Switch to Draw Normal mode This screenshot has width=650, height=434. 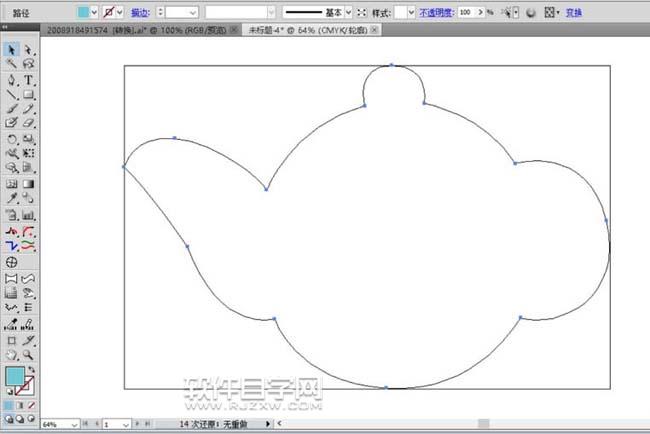click(x=8, y=419)
